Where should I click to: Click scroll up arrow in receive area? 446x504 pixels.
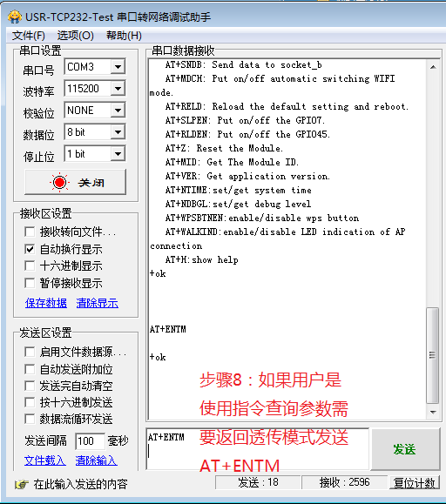point(433,67)
